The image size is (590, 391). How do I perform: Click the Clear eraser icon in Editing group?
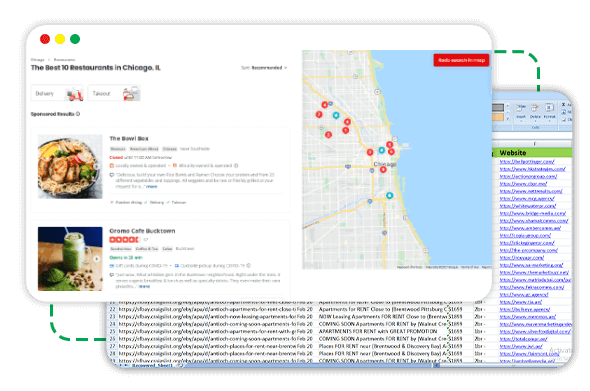[x=564, y=119]
